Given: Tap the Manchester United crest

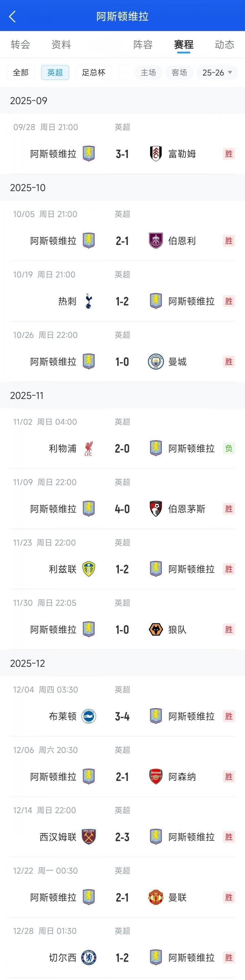Looking at the screenshot, I should pos(156,897).
